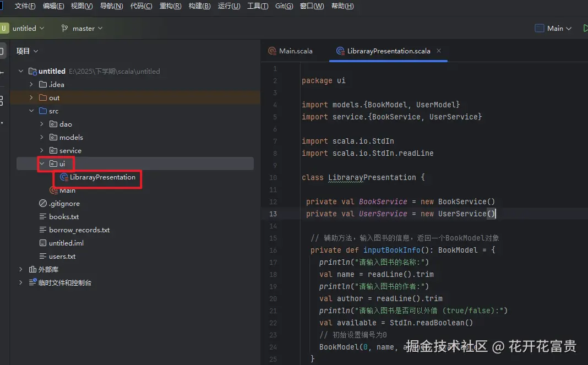
Task: Open the 导航(N) menu
Action: click(111, 6)
